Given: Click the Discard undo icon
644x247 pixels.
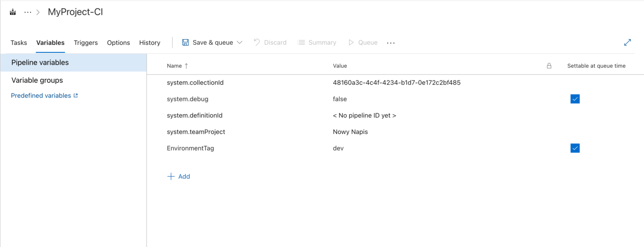Looking at the screenshot, I should point(257,42).
